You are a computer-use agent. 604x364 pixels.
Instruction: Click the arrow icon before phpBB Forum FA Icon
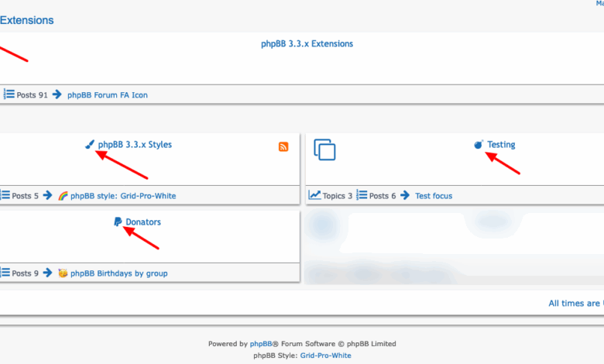(58, 94)
